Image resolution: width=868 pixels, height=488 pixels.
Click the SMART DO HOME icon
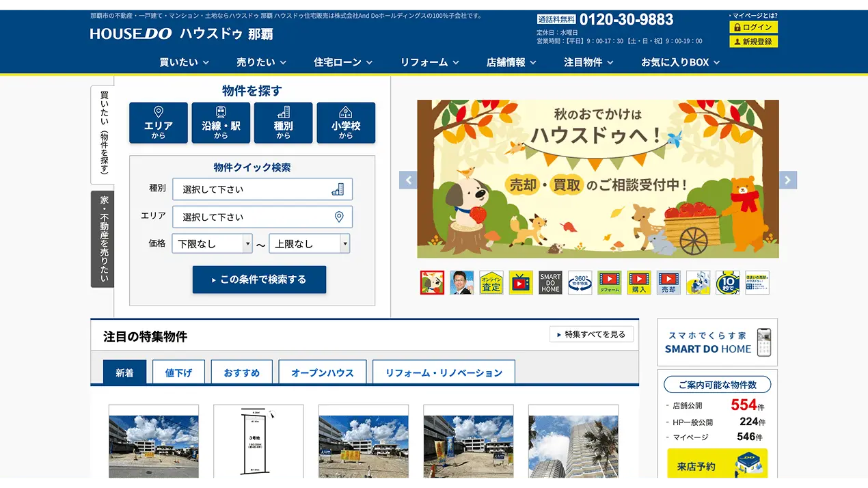click(550, 282)
